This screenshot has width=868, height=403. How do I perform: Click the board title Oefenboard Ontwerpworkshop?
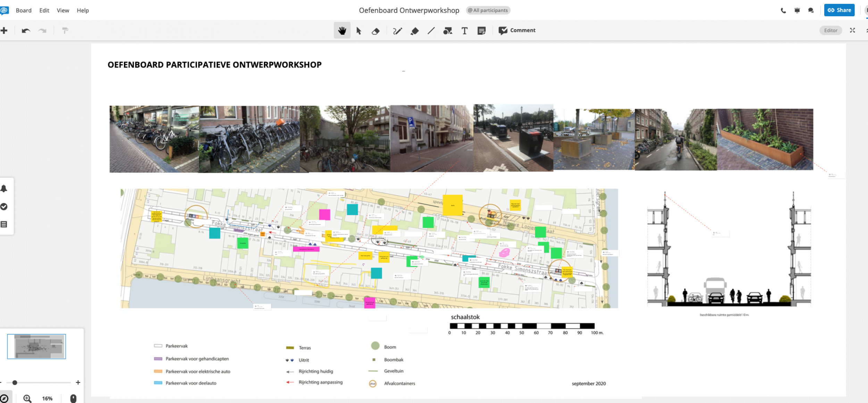coord(409,10)
